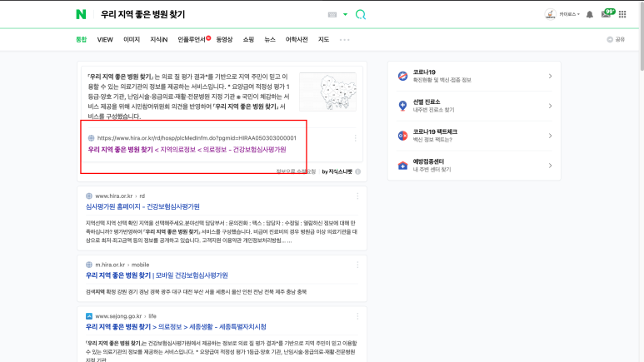Click the globe icon beside www.hira.or.kr
Screen dimensions: 644x362
(x=88, y=196)
